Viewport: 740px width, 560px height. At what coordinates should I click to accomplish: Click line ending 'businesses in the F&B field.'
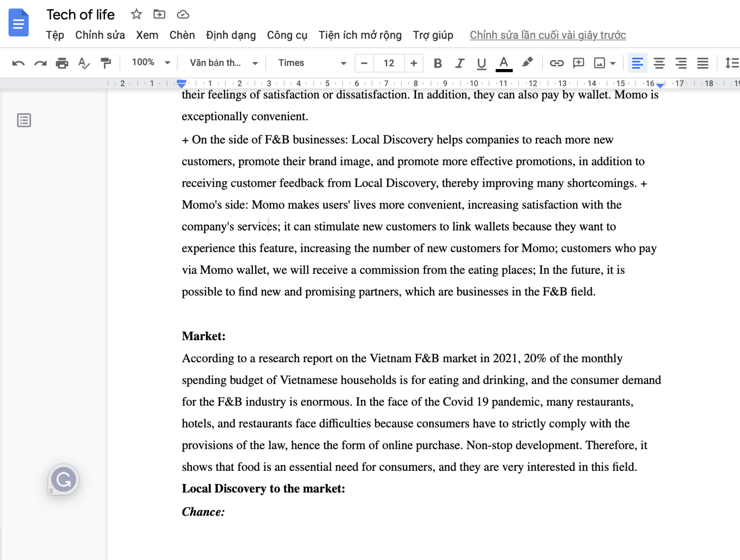[388, 292]
